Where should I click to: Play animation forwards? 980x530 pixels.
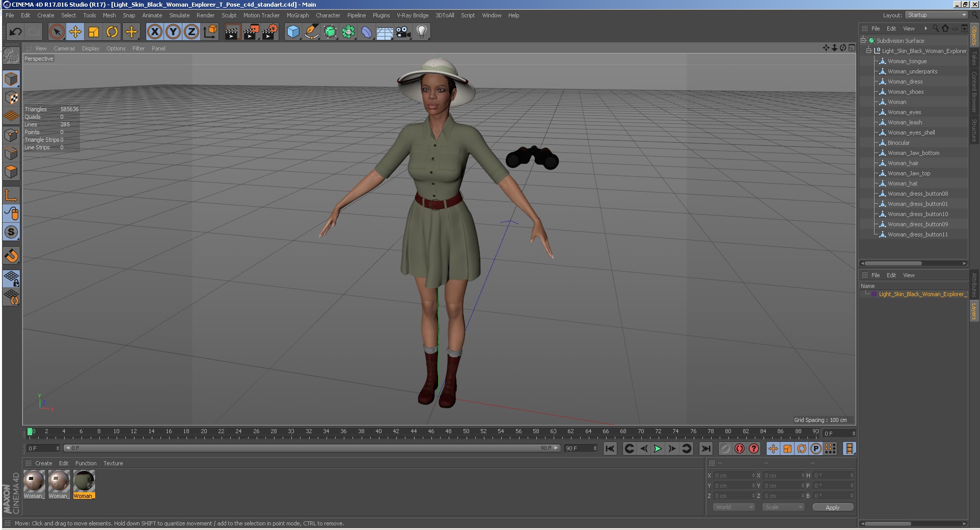658,448
